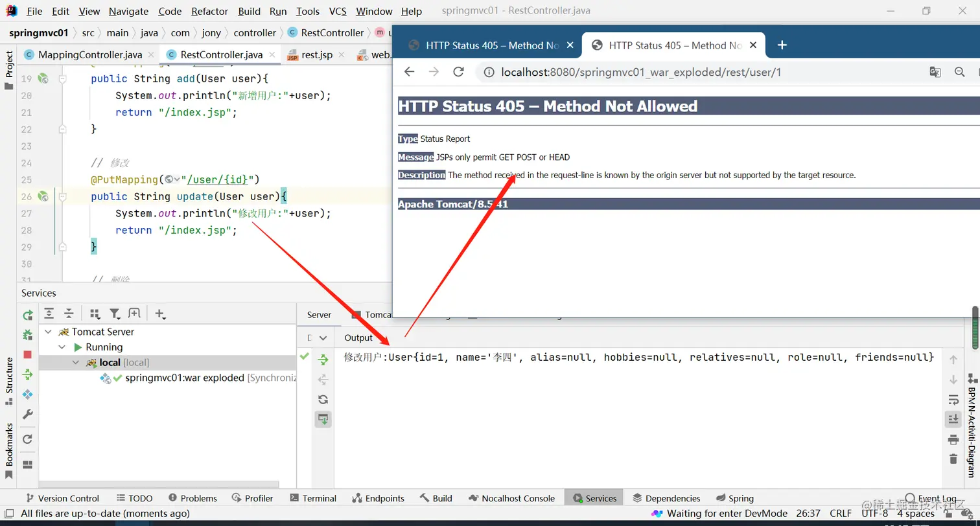Open the Navigate menu
The image size is (980, 526).
(x=128, y=11)
